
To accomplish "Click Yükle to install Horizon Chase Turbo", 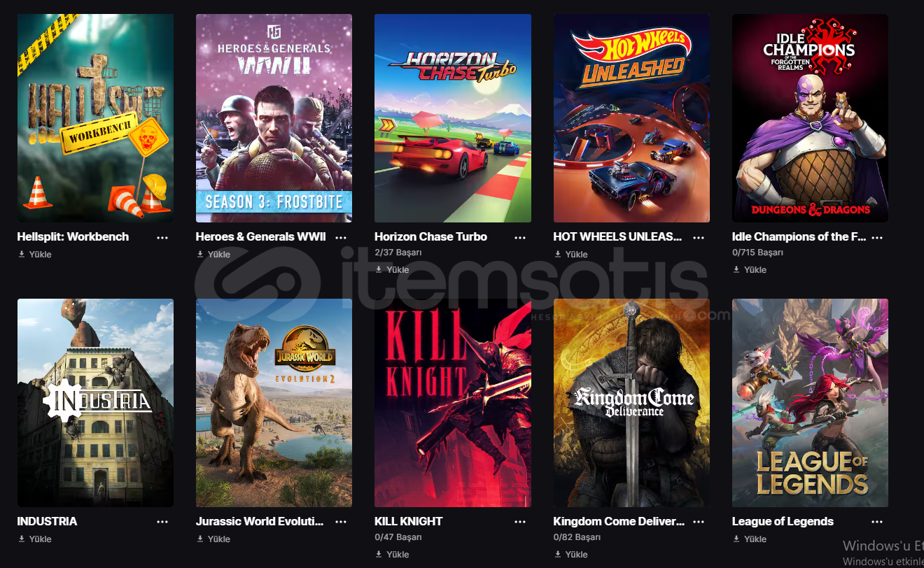I will tap(392, 270).
